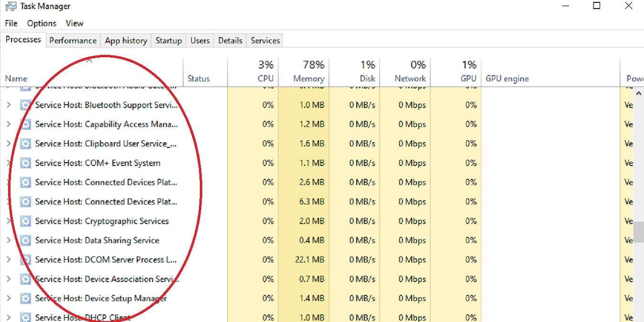Open the Startup tab

(168, 41)
